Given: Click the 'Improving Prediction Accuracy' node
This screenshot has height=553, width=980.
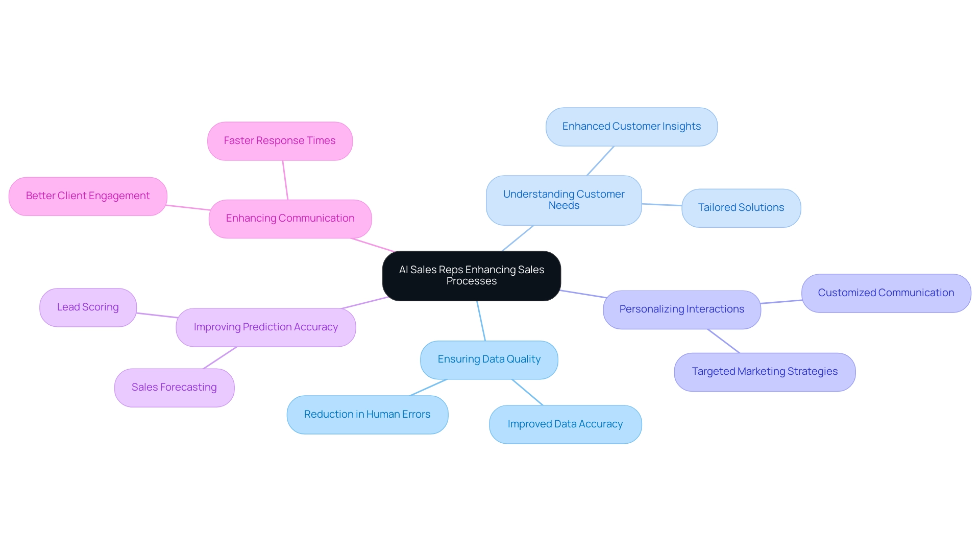Looking at the screenshot, I should tap(263, 327).
